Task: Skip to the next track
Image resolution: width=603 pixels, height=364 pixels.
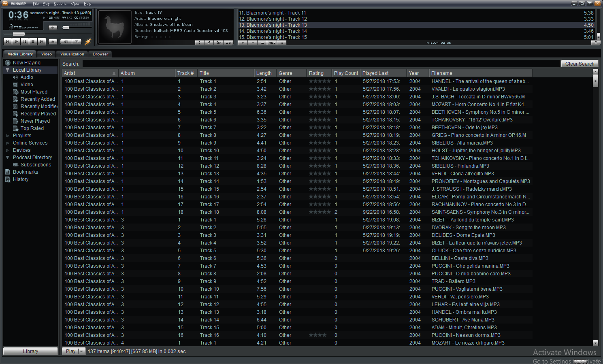Action: tap(42, 41)
